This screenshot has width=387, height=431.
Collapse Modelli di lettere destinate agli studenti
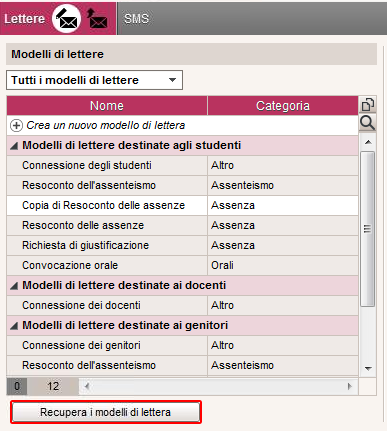pyautogui.click(x=14, y=146)
